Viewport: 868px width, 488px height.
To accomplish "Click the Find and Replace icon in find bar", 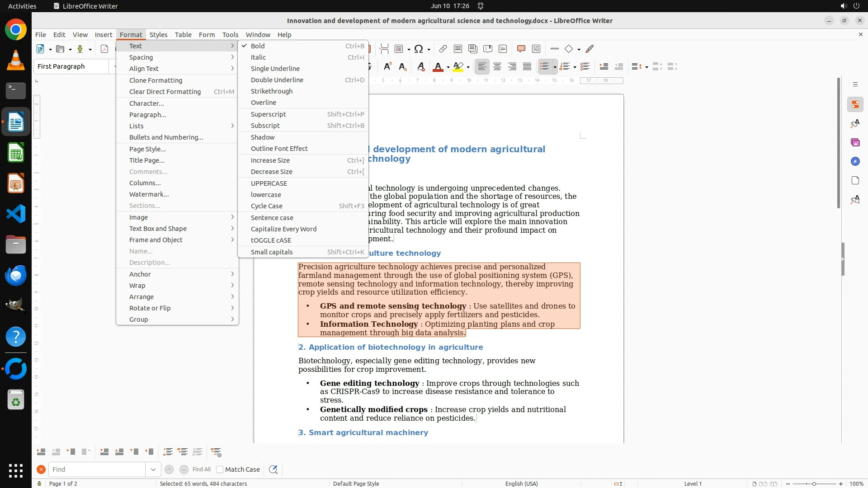I will coord(273,469).
